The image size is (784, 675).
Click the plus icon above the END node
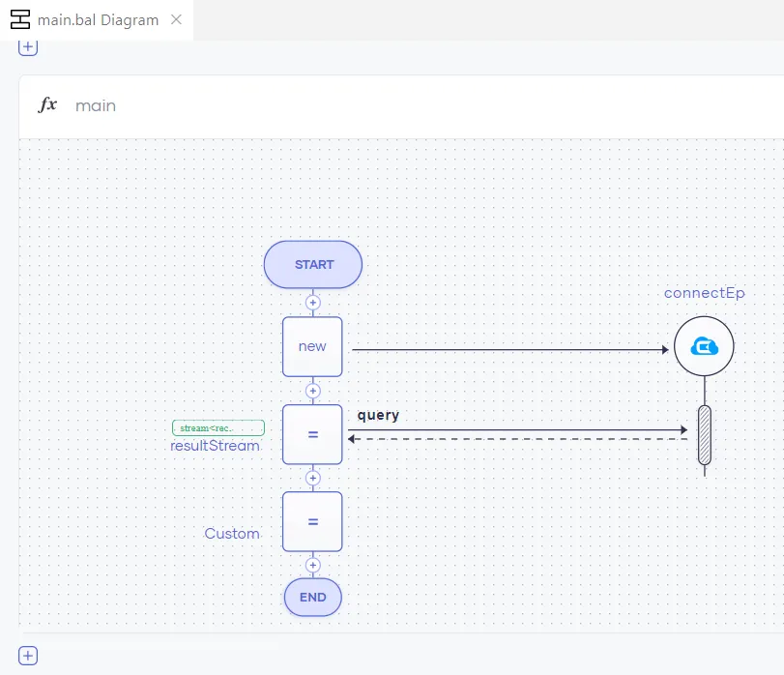coord(312,564)
